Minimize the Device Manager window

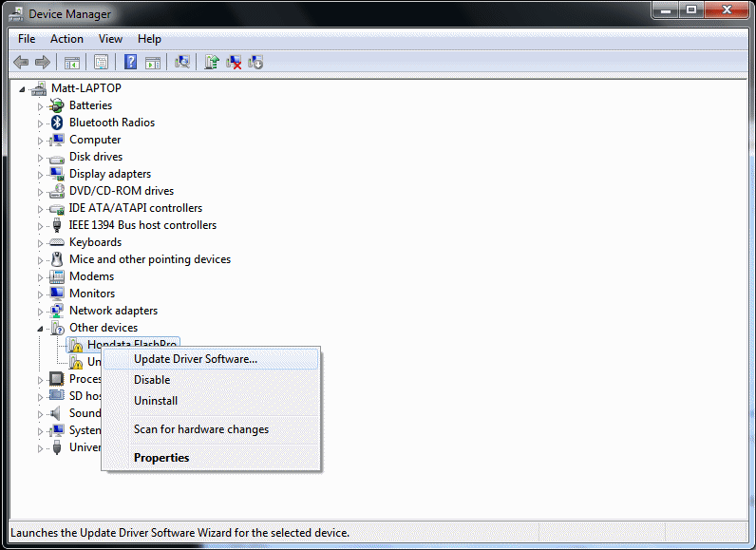click(x=666, y=10)
